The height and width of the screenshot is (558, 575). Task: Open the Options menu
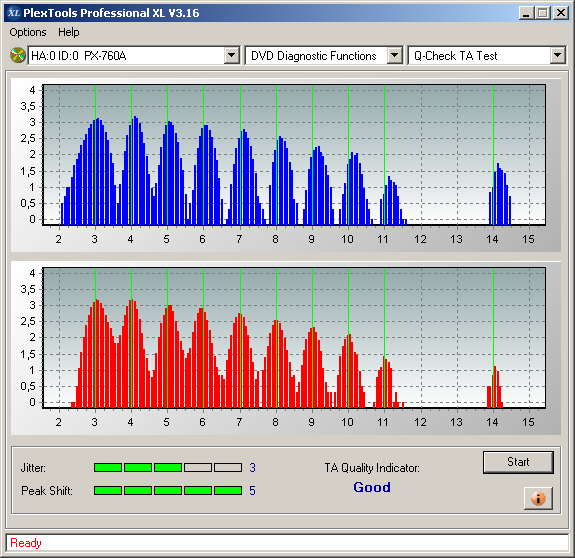[28, 32]
